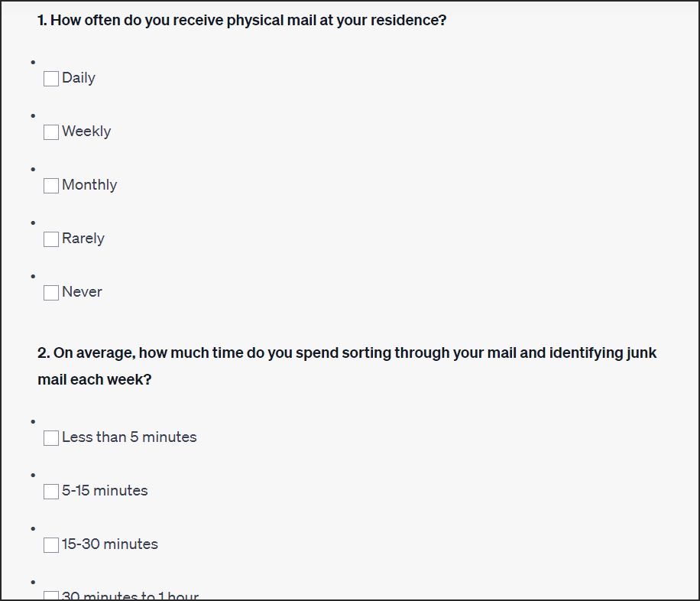Tick the 5-15 minutes checkbox
Image resolution: width=700 pixels, height=601 pixels.
point(51,492)
